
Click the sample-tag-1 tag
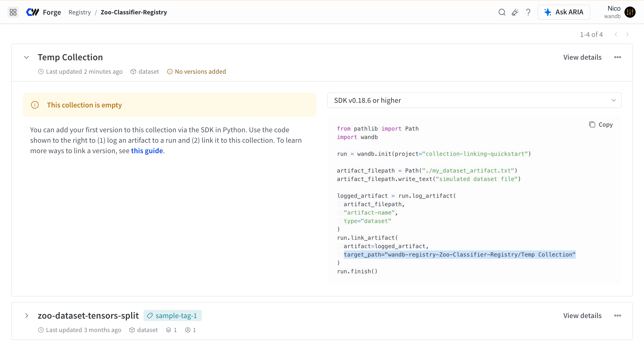coord(173,316)
